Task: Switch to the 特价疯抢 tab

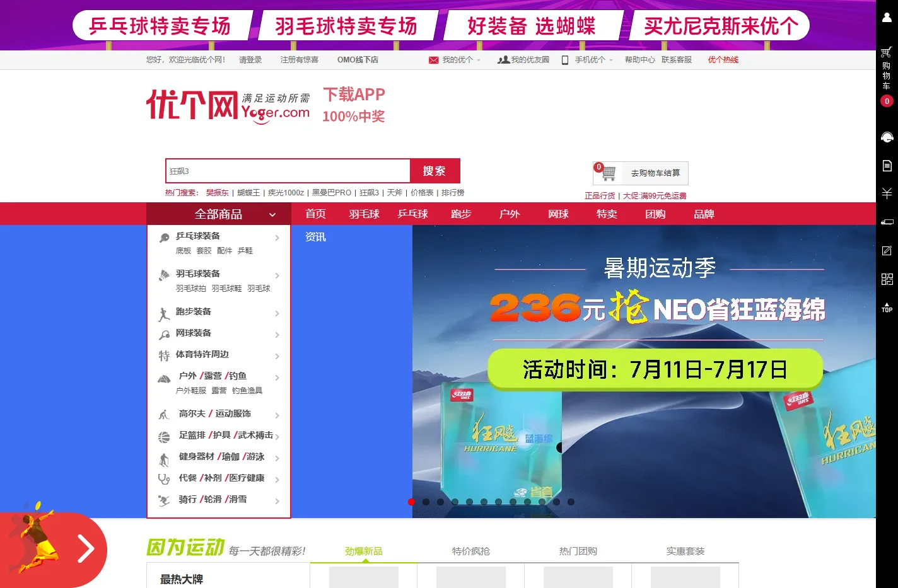Action: point(471,551)
